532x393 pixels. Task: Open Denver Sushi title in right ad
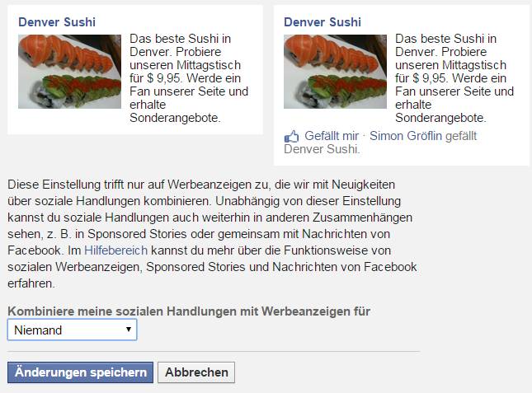(322, 22)
